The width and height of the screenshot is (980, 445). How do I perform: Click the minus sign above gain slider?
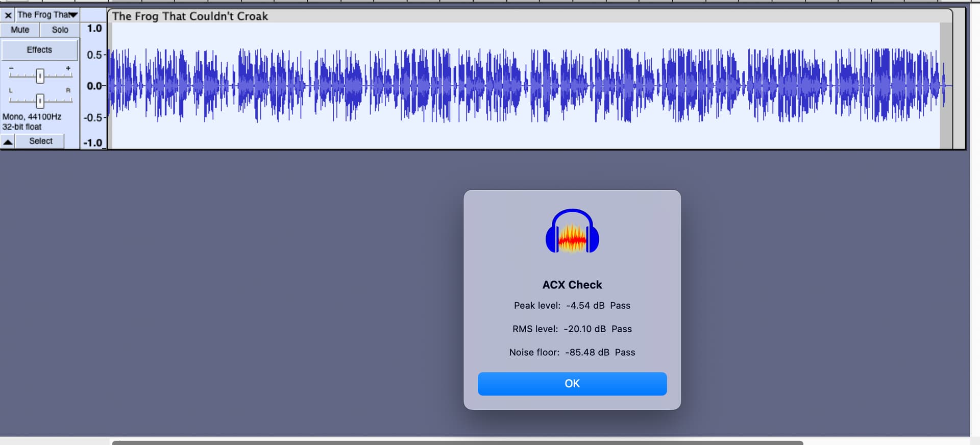coord(11,68)
